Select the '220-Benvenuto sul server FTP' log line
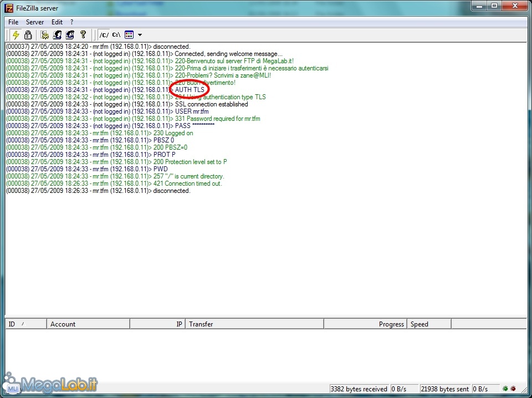The height and width of the screenshot is (398, 532). (150, 61)
